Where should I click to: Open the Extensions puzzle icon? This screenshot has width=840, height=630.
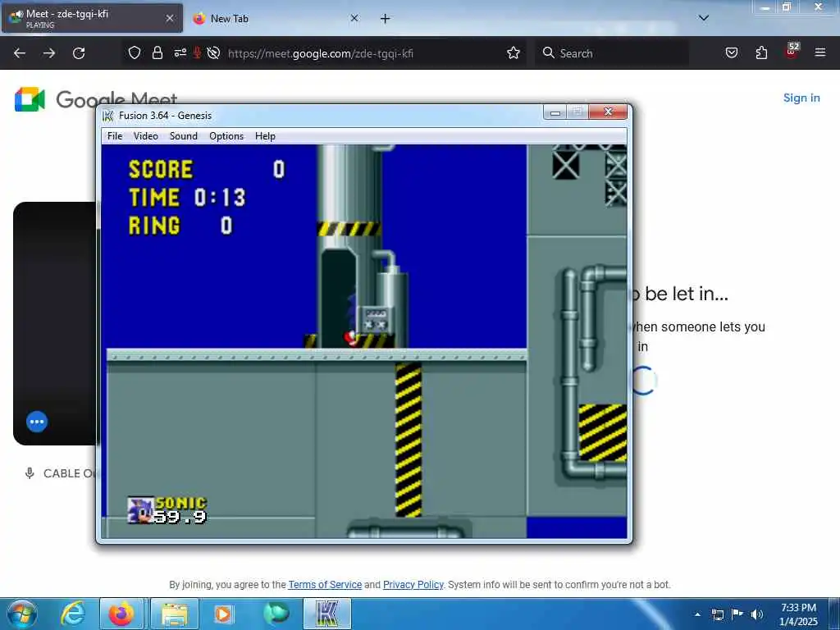click(761, 52)
